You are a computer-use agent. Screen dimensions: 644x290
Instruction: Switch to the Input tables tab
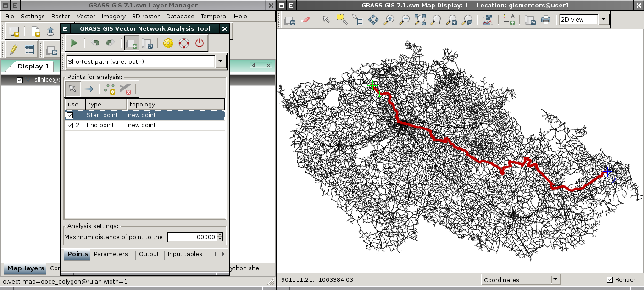[x=185, y=254]
